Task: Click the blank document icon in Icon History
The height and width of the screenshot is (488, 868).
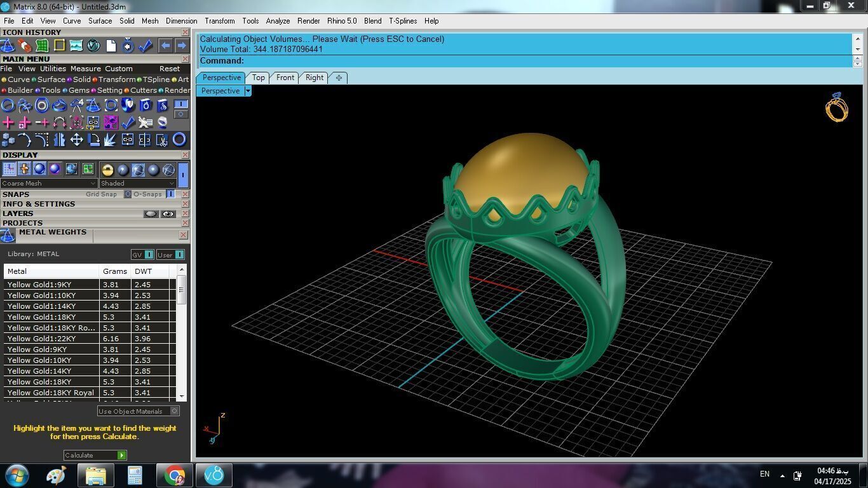Action: coord(111,46)
